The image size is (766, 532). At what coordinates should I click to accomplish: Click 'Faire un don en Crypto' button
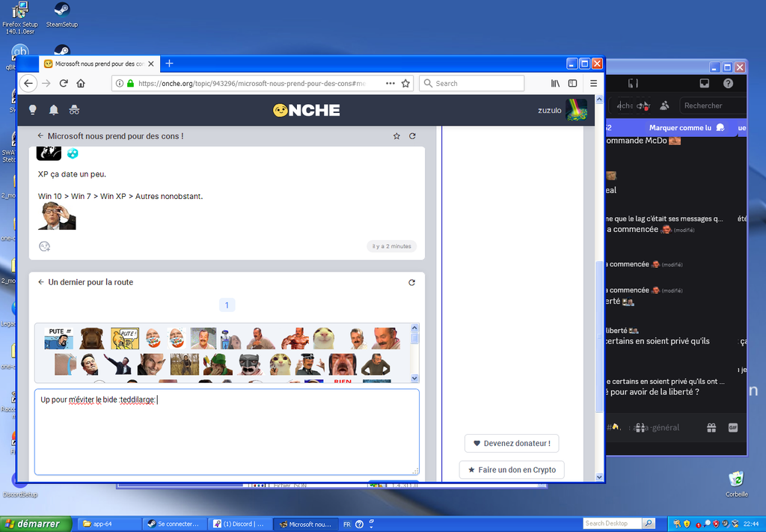coord(512,470)
